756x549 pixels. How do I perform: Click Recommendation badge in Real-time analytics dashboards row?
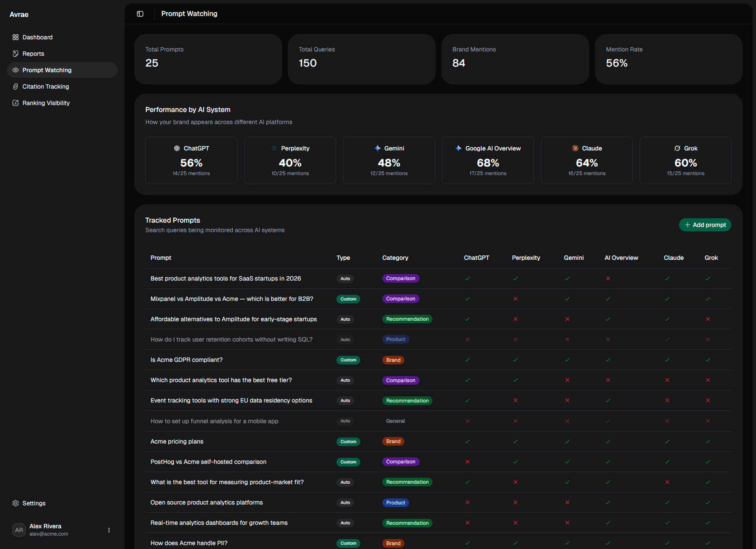click(x=407, y=523)
